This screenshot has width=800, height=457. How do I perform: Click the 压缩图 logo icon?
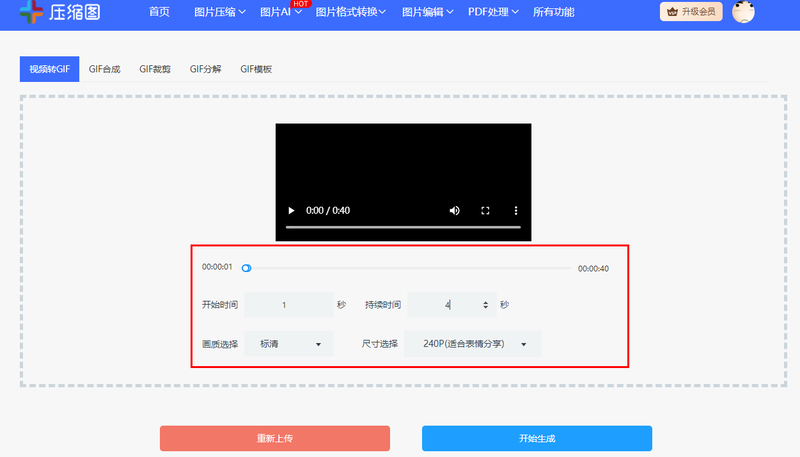32,12
